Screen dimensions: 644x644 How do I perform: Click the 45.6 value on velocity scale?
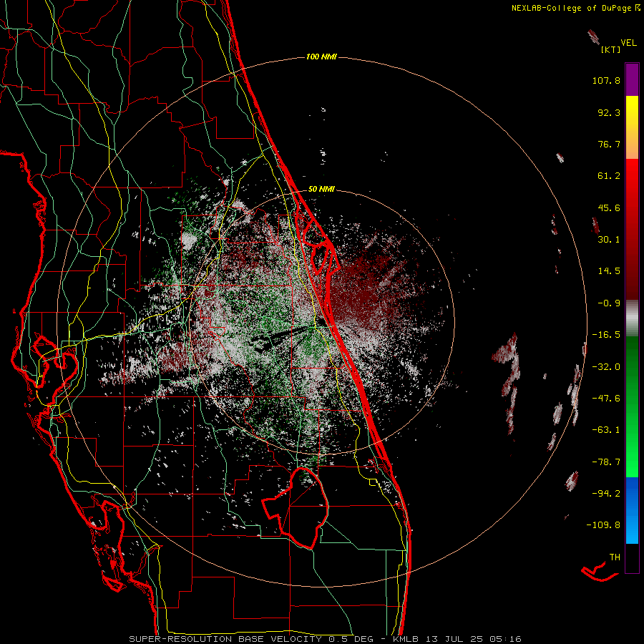click(609, 208)
